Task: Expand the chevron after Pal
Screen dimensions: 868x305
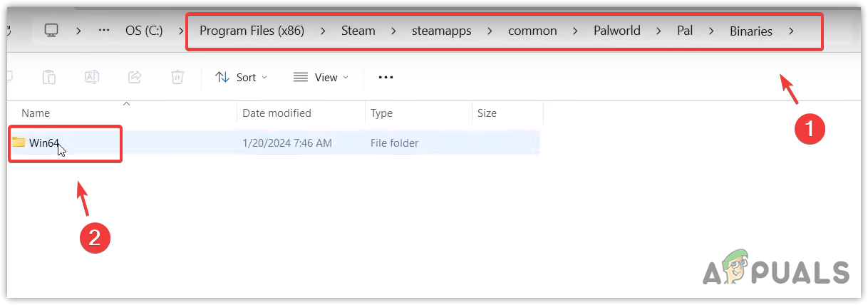Action: click(x=712, y=31)
